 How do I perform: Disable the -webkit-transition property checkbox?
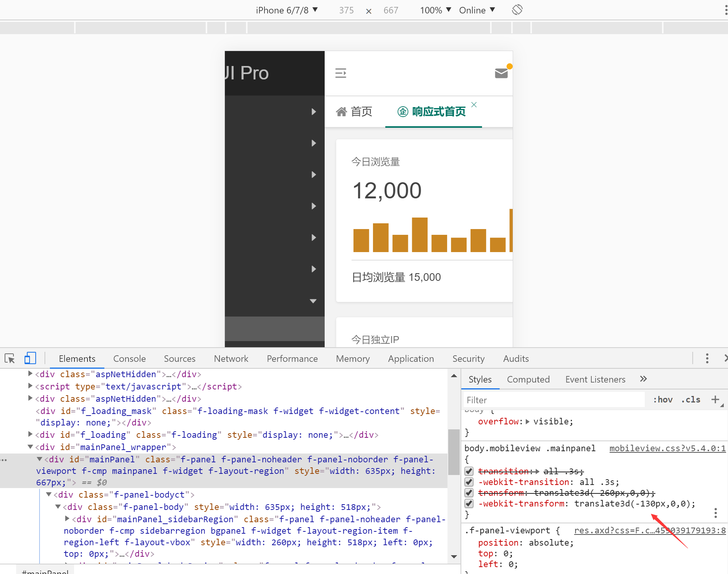point(469,482)
